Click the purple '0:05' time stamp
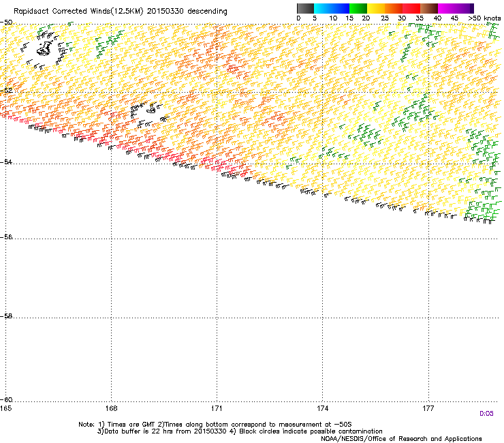This screenshot has height=443, width=504. [x=486, y=414]
